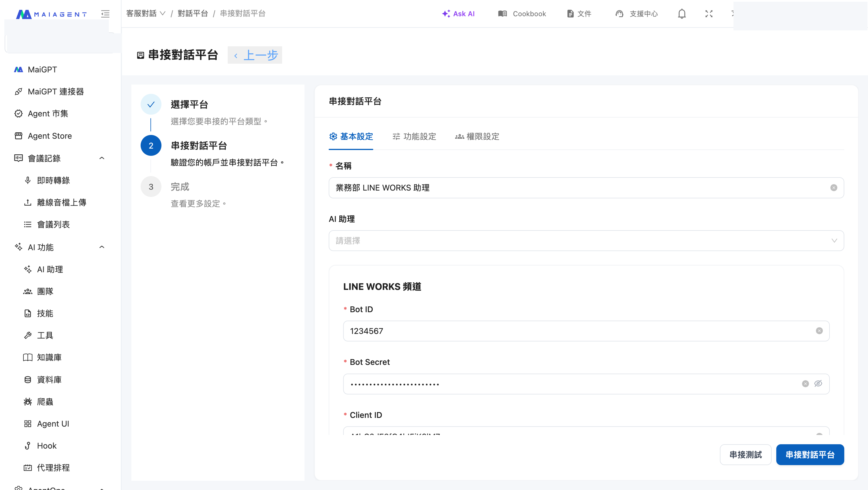Clear the Bot ID field

[x=819, y=331]
